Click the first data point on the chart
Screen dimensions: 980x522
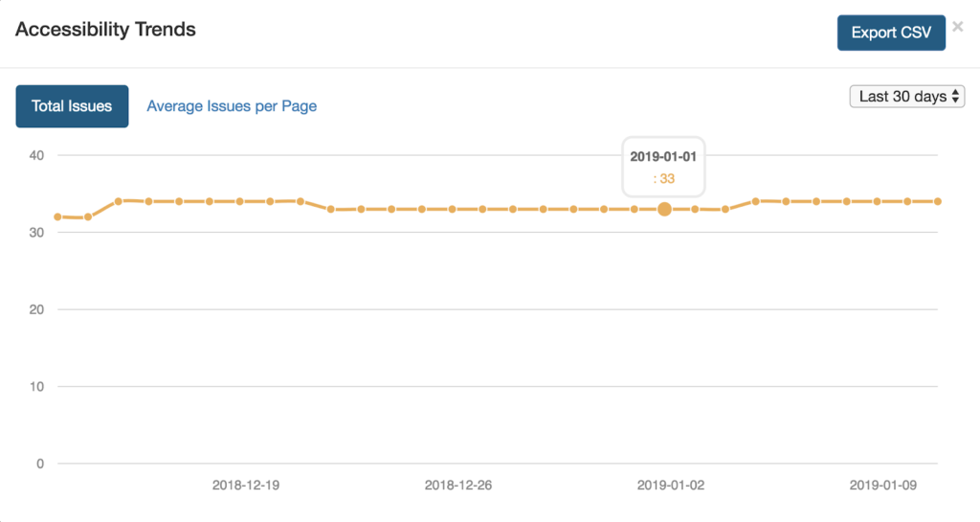click(57, 216)
